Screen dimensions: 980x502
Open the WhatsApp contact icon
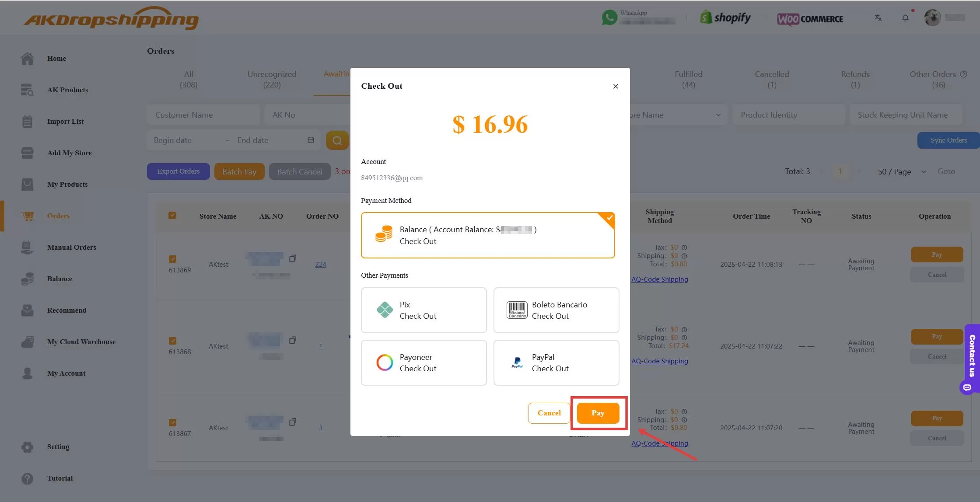(610, 17)
